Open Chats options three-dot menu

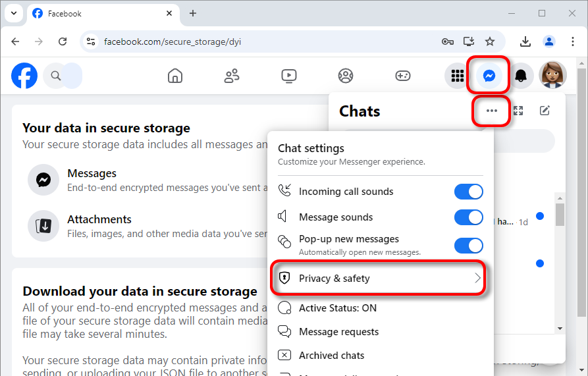point(492,111)
